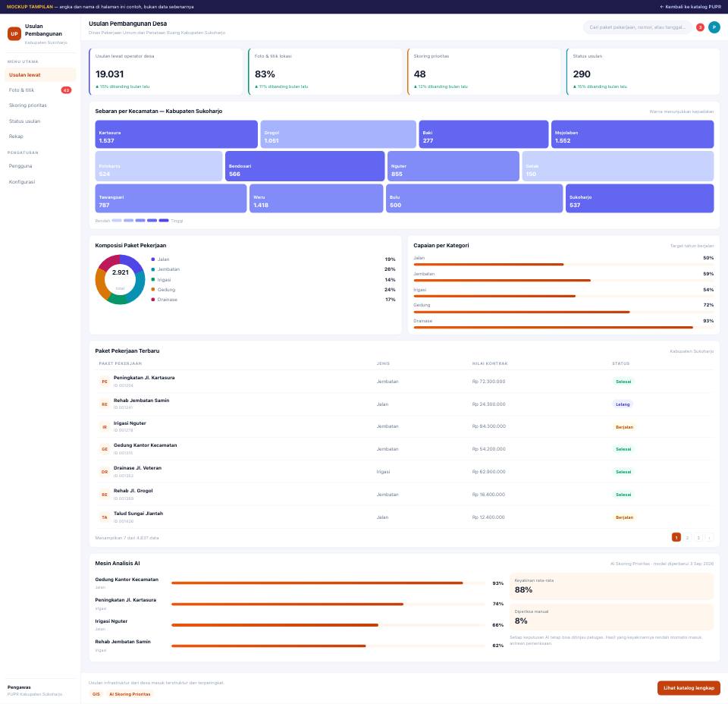Open Pengguna settings item
The image size is (728, 704).
pos(40,166)
